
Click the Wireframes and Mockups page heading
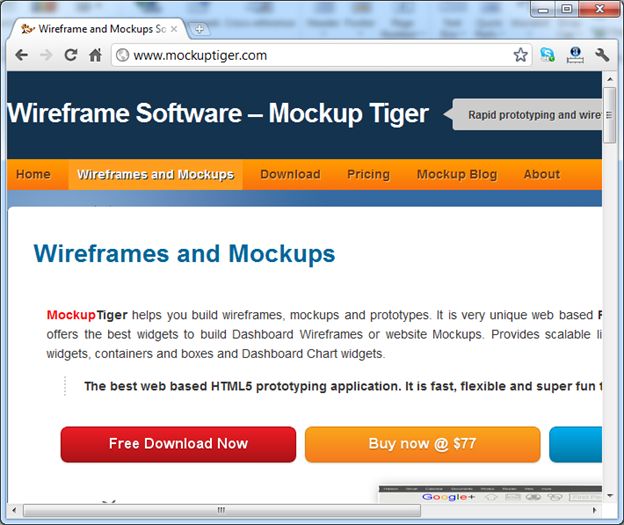(184, 254)
